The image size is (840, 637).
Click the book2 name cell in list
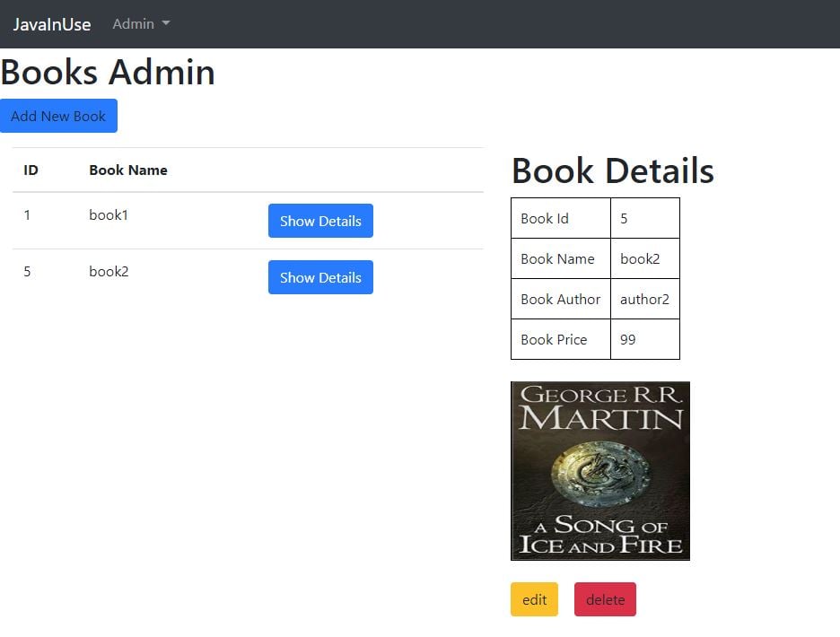(109, 272)
